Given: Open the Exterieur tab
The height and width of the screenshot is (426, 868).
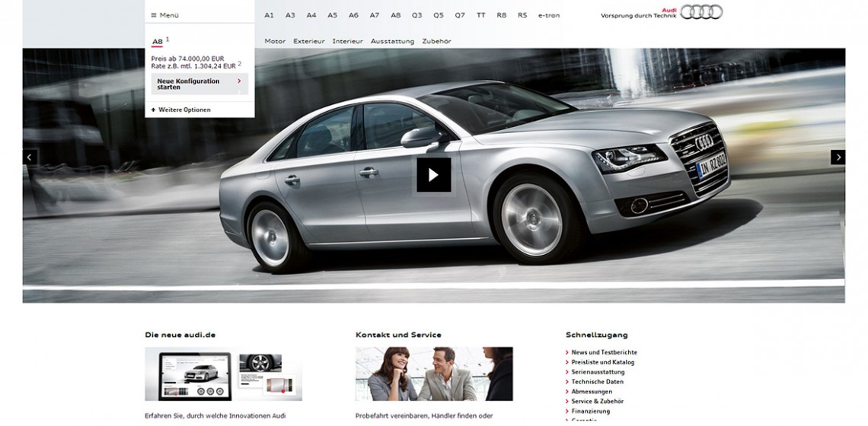Looking at the screenshot, I should point(309,42).
